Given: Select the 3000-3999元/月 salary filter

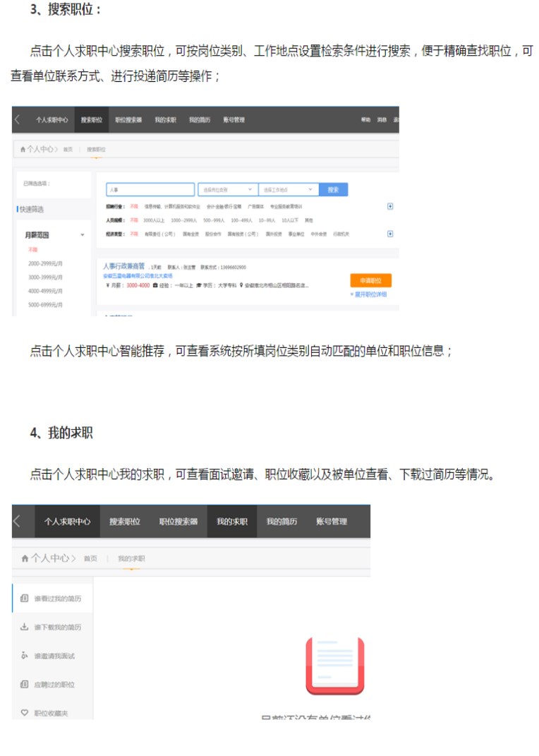Looking at the screenshot, I should (45, 277).
